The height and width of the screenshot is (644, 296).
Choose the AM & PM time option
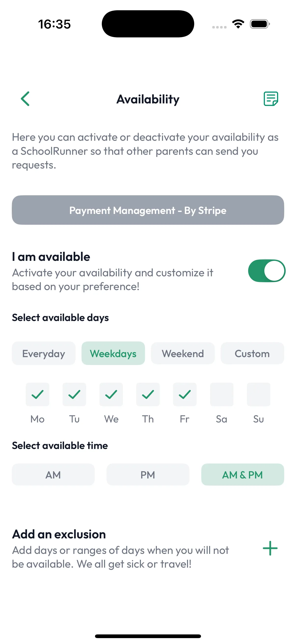pyautogui.click(x=242, y=475)
